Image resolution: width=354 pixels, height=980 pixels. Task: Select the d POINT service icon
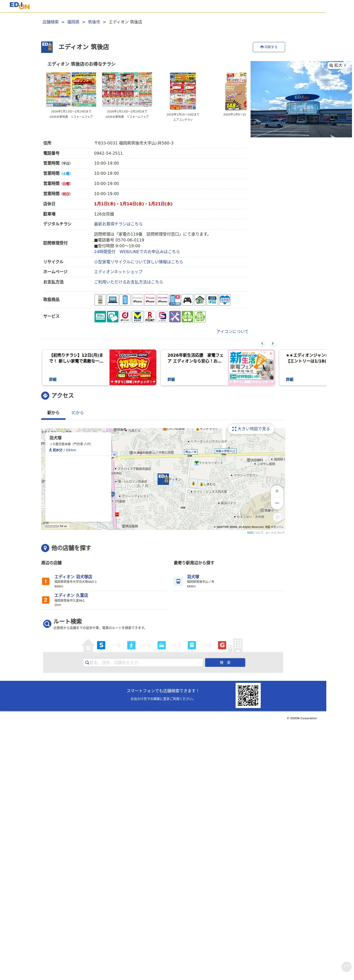click(125, 316)
